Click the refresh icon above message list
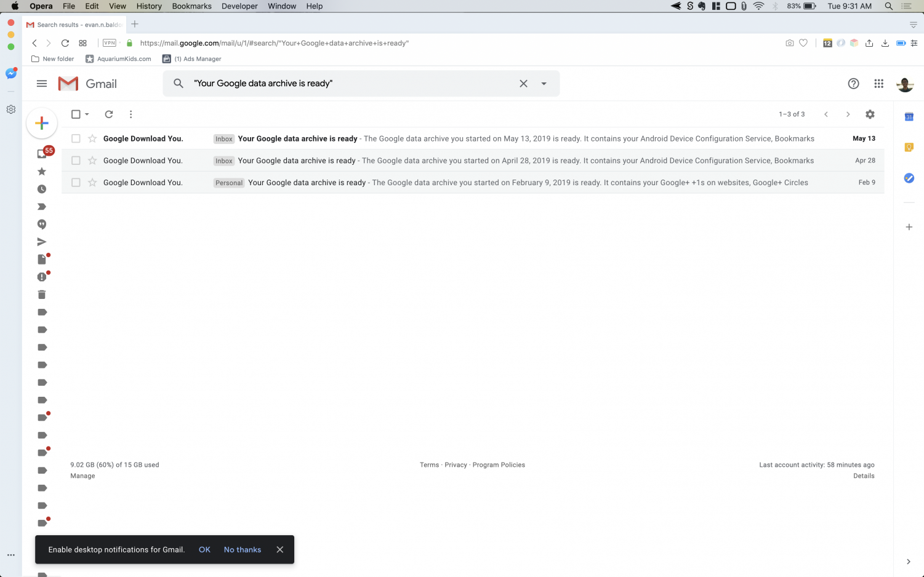Viewport: 924px width, 577px height. pos(109,114)
